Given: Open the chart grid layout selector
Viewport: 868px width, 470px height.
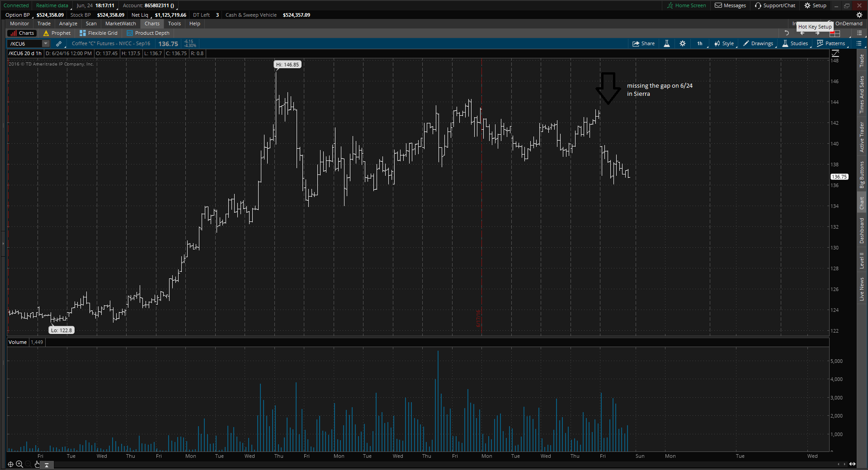Looking at the screenshot, I should pos(835,33).
